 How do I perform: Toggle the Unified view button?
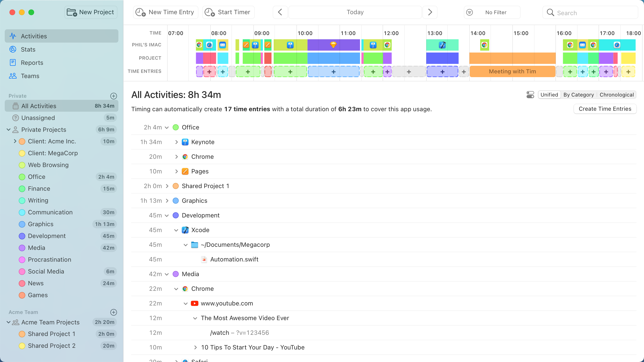pyautogui.click(x=548, y=95)
